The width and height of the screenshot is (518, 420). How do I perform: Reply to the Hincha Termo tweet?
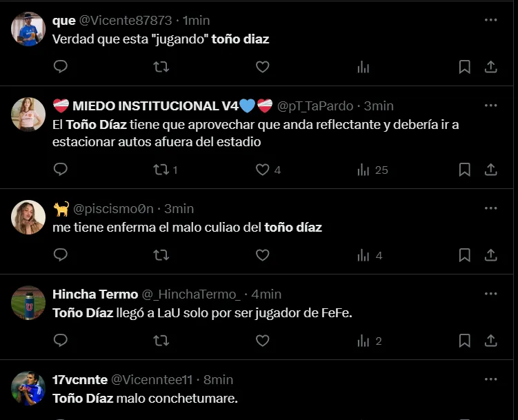click(x=61, y=341)
